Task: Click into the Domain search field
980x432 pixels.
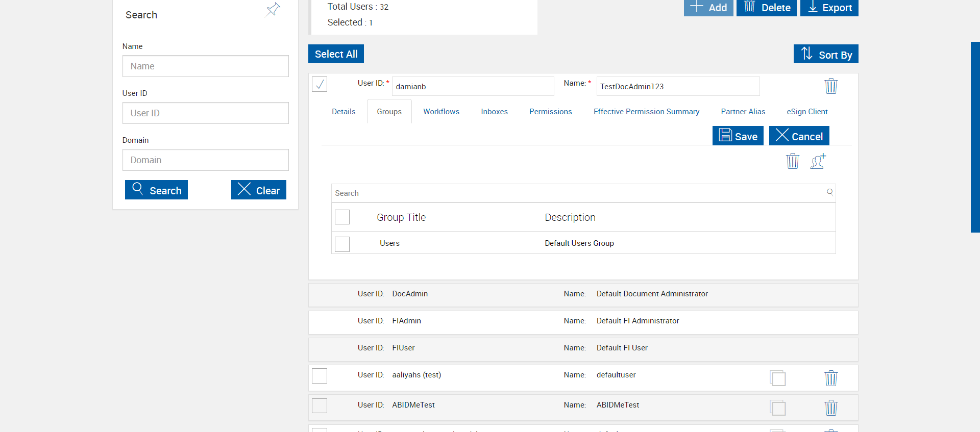Action: click(206, 160)
